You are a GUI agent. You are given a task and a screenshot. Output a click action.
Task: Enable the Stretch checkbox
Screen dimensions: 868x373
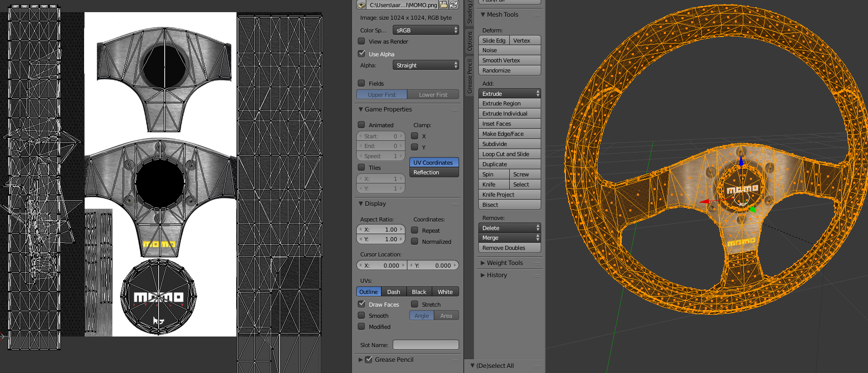[x=414, y=304]
